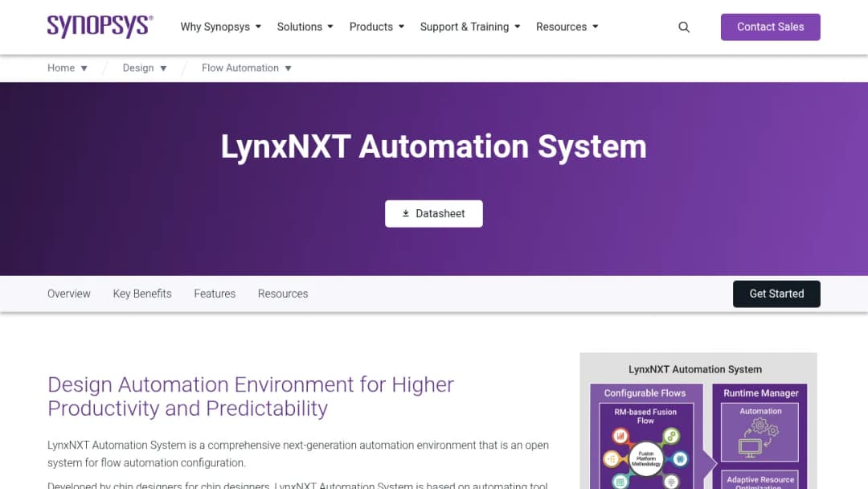Click the LynxNXT Automation System page title
This screenshot has width=868, height=489.
pos(433,146)
